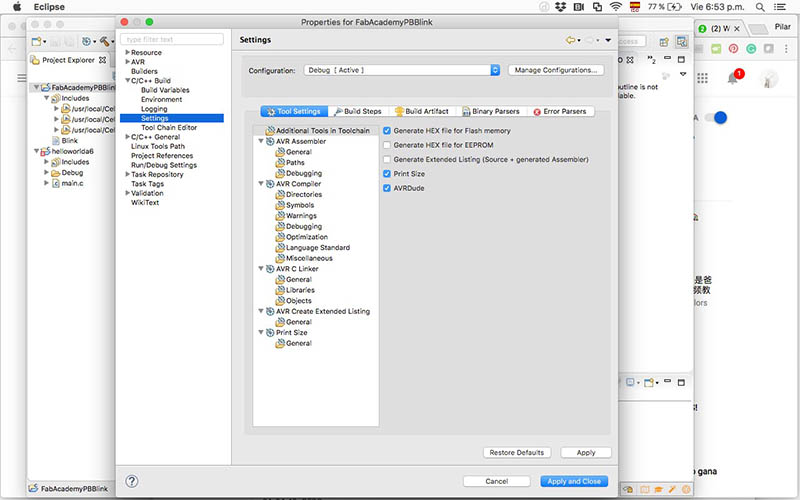Click the Apple menu logo

click(17, 7)
